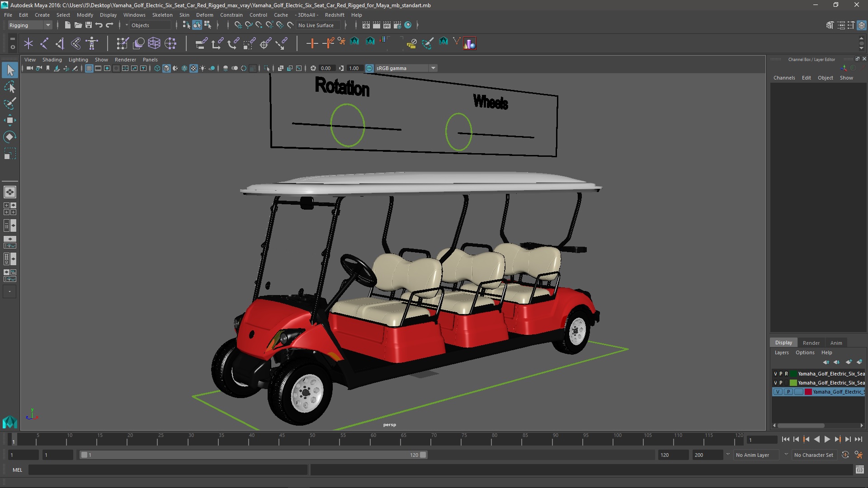The height and width of the screenshot is (488, 868).
Task: Step forward to next key
Action: (x=837, y=439)
